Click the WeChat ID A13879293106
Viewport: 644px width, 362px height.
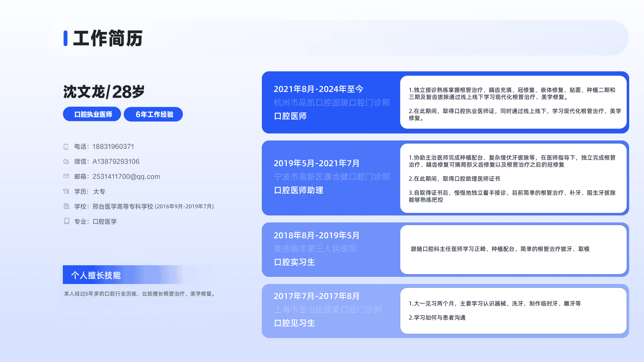(x=116, y=161)
